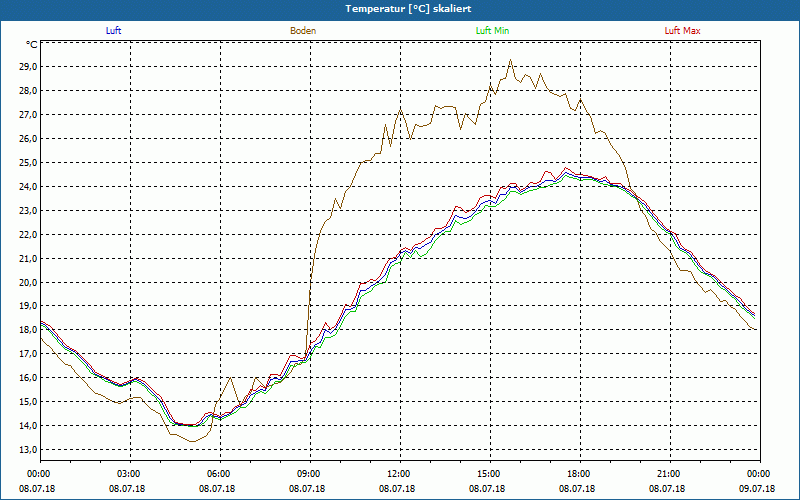Click the 22,0 y-axis value
This screenshot has width=800, height=500.
[x=28, y=235]
